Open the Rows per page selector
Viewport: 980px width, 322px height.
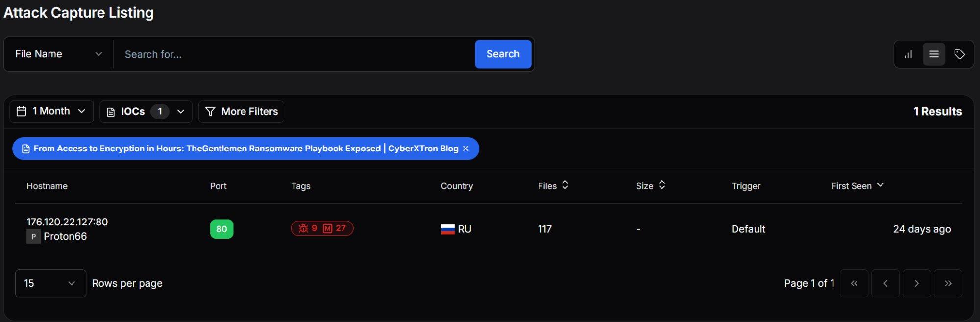click(x=50, y=283)
